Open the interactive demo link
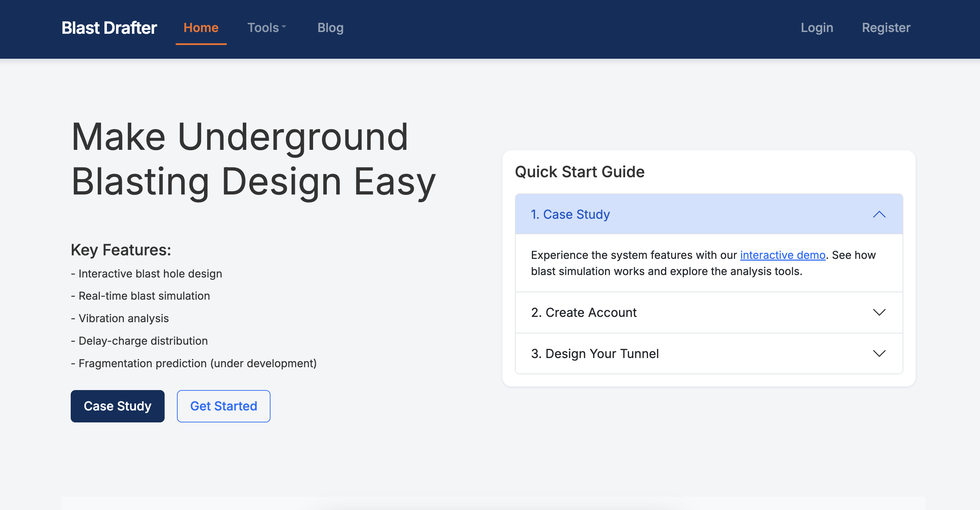980x510 pixels. click(x=783, y=255)
